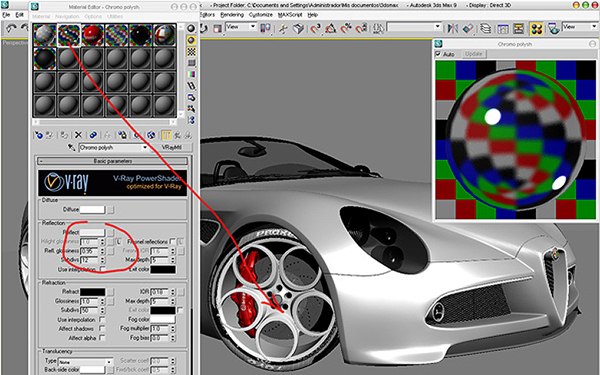Click the VRayMtl material type button

(171, 147)
